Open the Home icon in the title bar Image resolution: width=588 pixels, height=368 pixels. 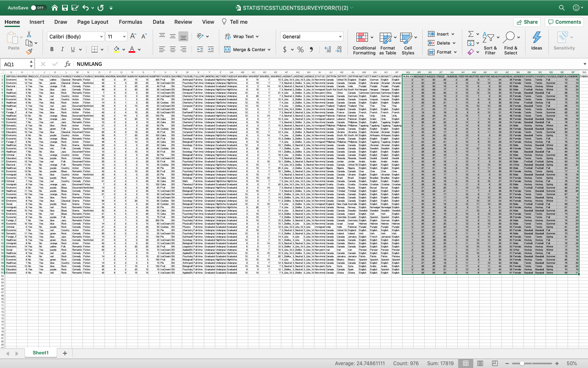(55, 8)
